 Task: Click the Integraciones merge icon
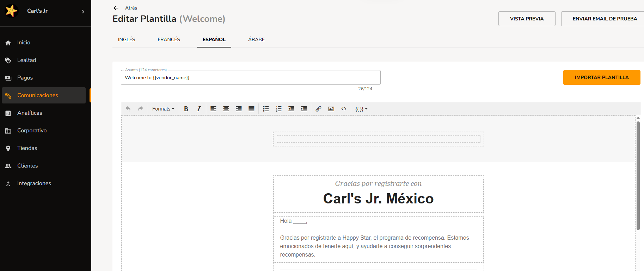coord(8,184)
